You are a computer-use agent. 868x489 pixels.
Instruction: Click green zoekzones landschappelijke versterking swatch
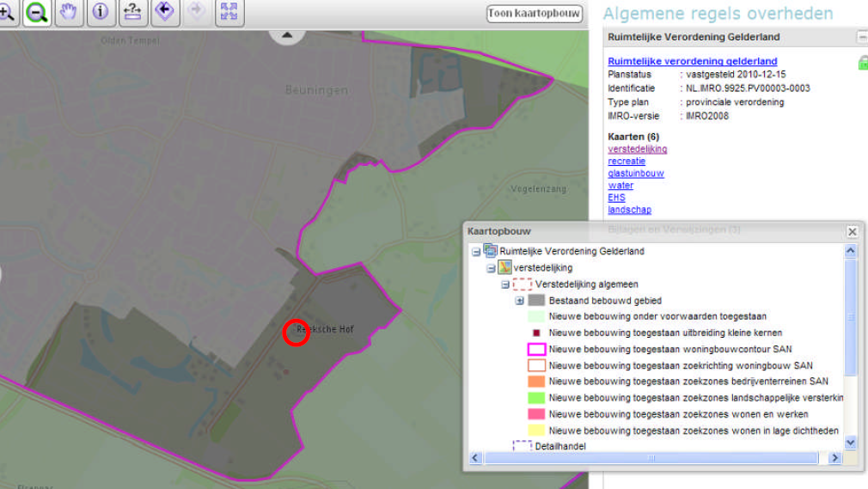pyautogui.click(x=536, y=398)
